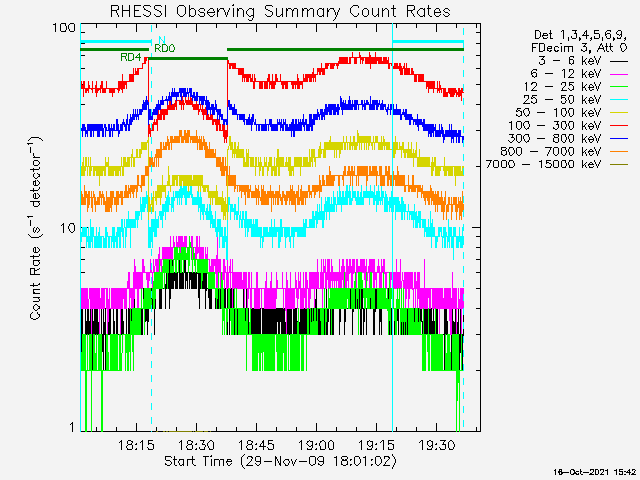
Task: Select the 800 - 7000 keV legend entry
Action: (566, 151)
